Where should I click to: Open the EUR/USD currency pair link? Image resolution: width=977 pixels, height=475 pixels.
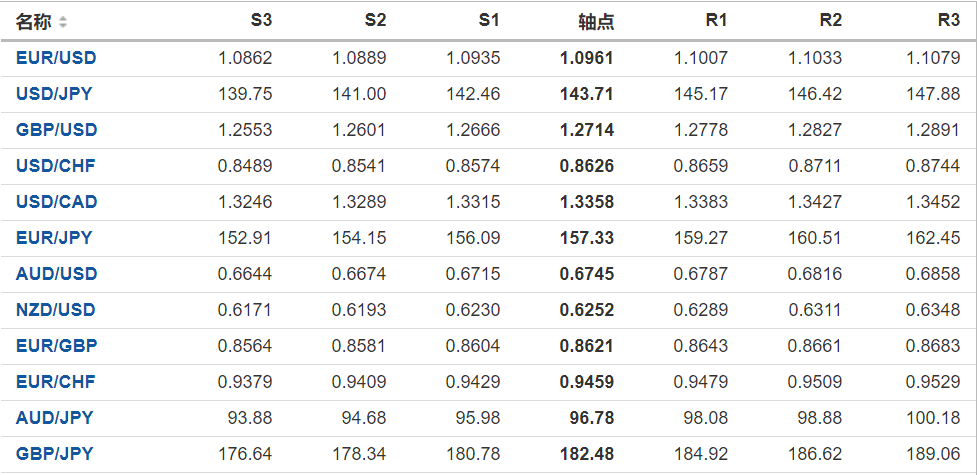coord(56,58)
